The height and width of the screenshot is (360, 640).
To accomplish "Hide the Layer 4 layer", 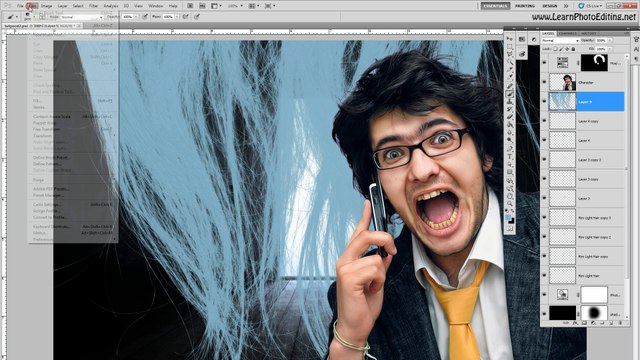I will coord(544,140).
